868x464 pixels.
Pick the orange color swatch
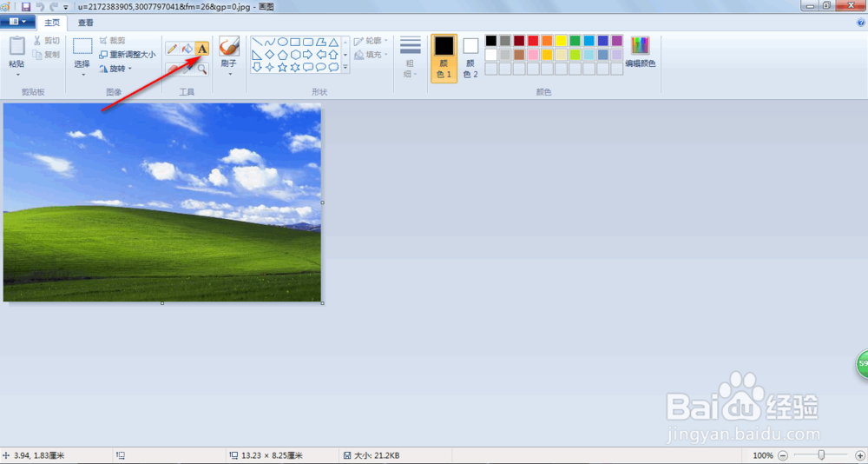547,41
